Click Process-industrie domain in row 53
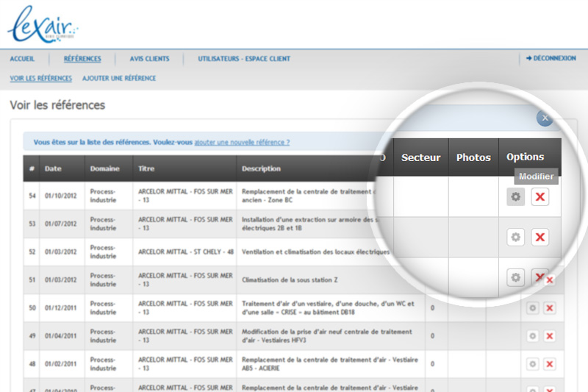This screenshot has height=392, width=588. coord(103,224)
